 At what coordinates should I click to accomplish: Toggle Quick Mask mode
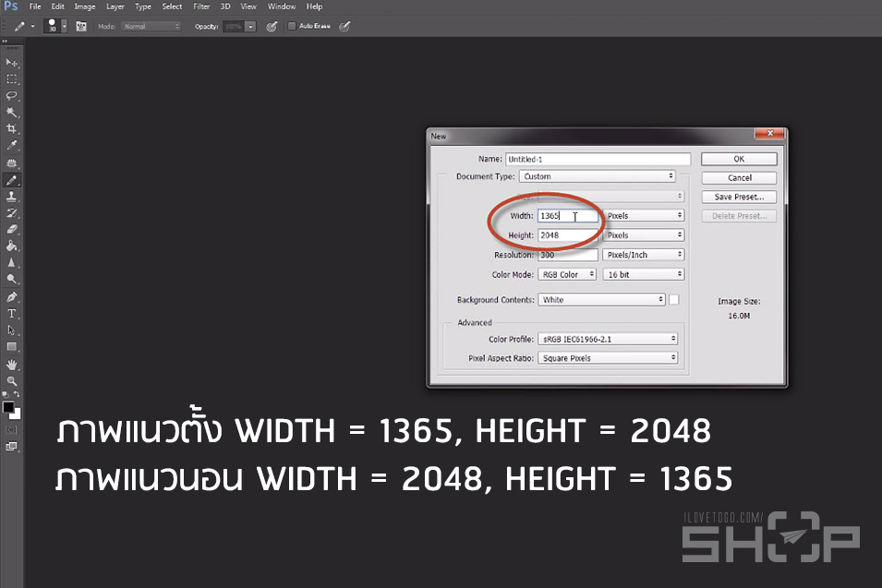(11, 430)
